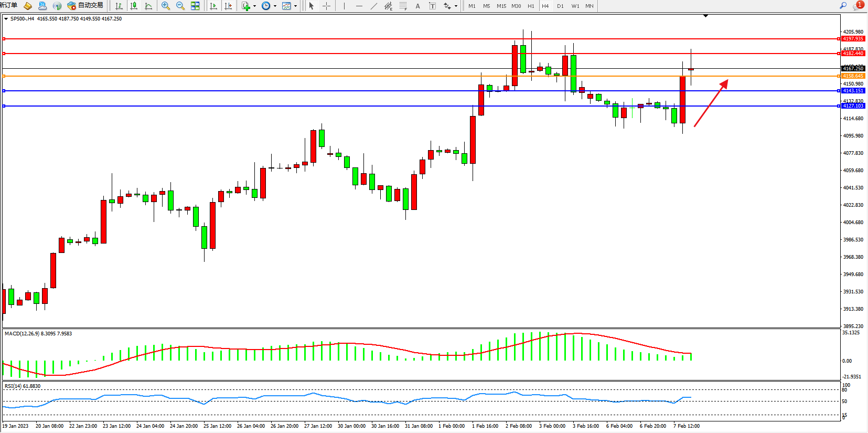The height and width of the screenshot is (433, 868).
Task: Select the crosshair cursor tool
Action: coord(326,6)
